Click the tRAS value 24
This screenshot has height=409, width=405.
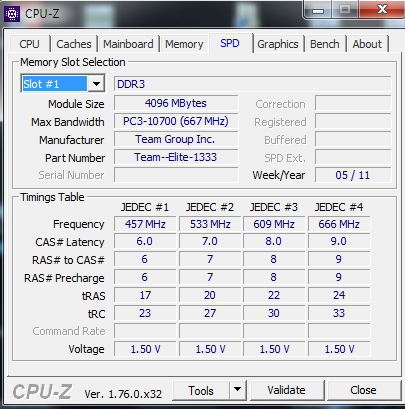pyautogui.click(x=339, y=295)
